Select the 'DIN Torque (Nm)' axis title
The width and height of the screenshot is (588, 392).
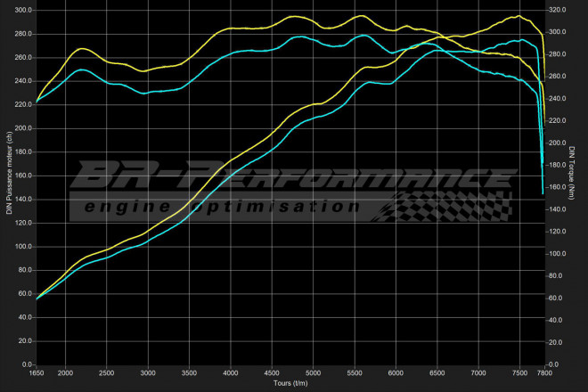point(574,171)
